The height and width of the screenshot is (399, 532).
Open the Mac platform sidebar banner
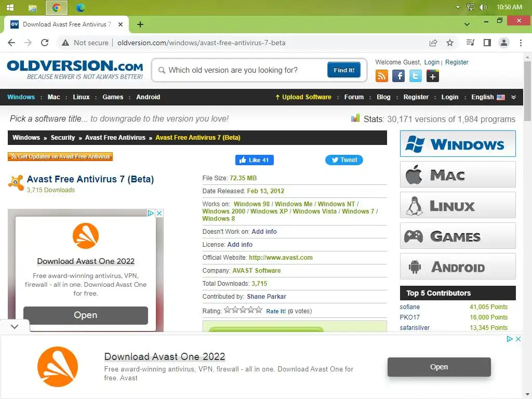458,175
